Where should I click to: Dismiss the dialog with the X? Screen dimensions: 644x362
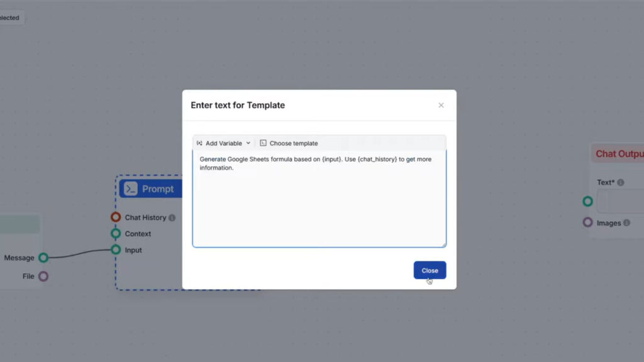coord(441,105)
